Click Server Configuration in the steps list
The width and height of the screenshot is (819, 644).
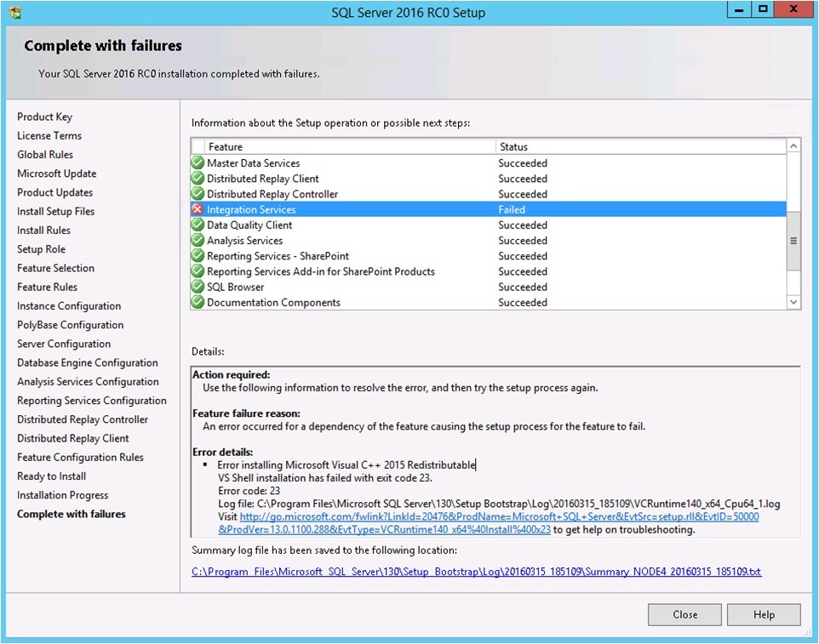pos(64,344)
